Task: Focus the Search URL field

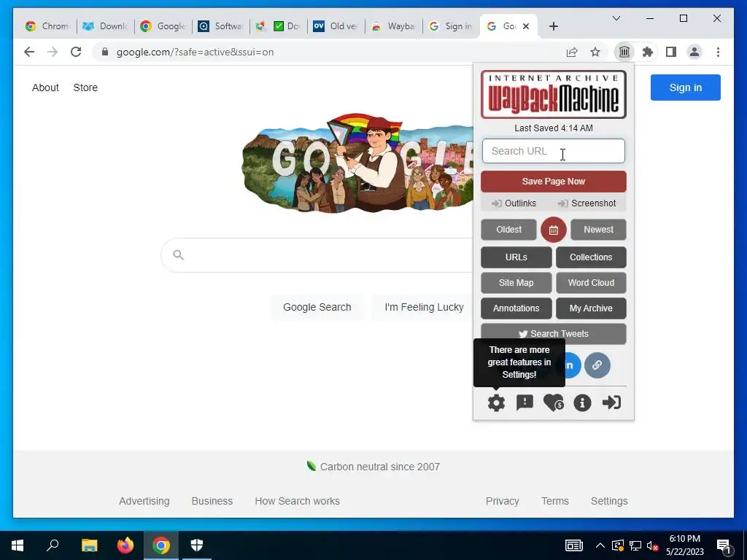Action: [553, 151]
